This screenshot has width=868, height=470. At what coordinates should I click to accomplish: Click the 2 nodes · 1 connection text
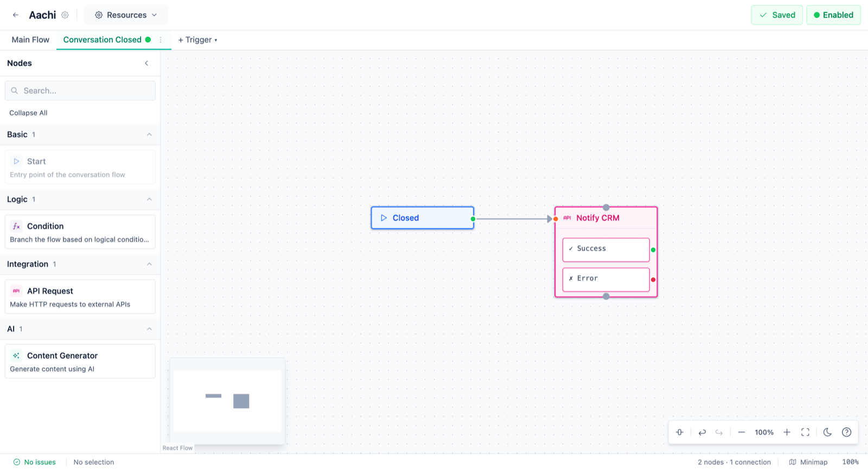[x=734, y=462]
